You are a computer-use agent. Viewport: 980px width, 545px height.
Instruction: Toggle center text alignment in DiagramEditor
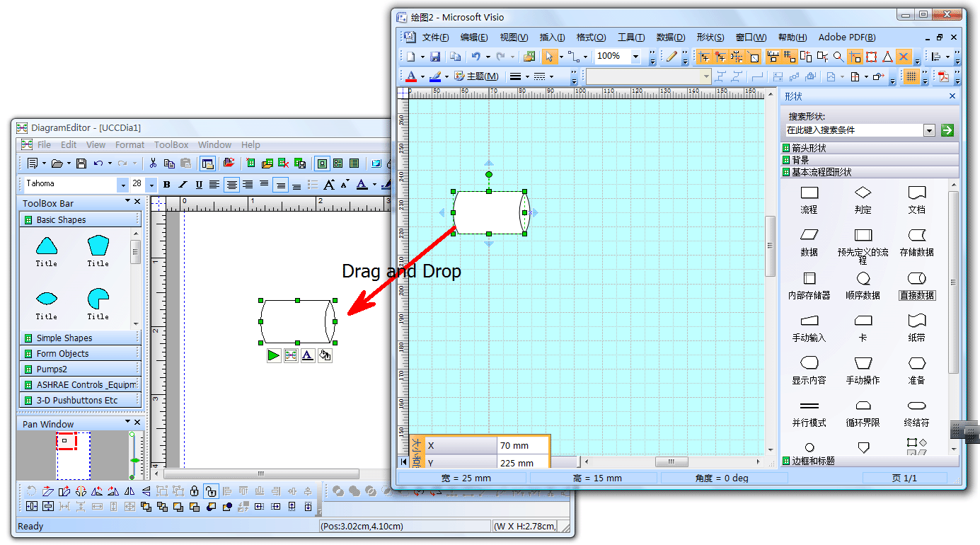[x=231, y=185]
